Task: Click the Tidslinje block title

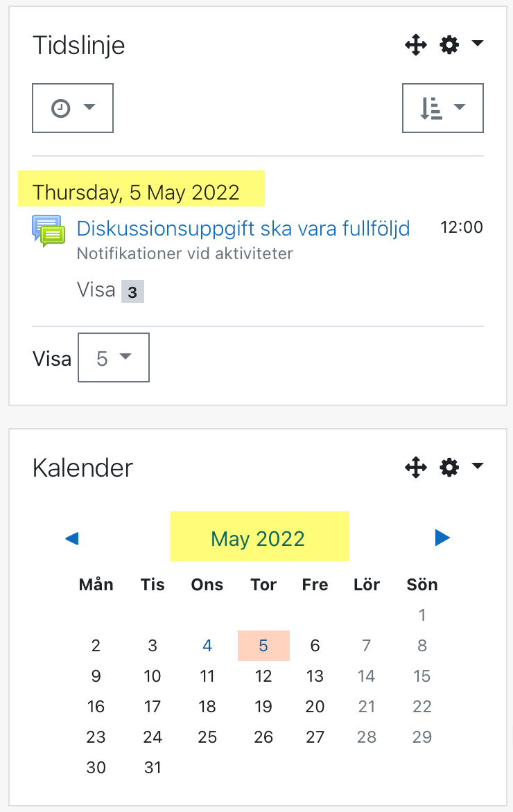Action: pos(79,46)
